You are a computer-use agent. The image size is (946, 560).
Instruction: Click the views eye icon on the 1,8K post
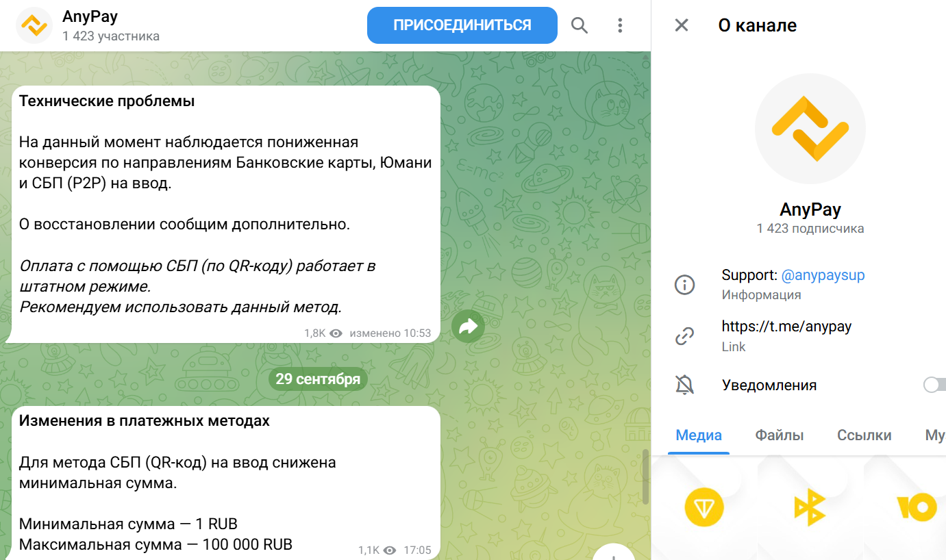(x=335, y=333)
